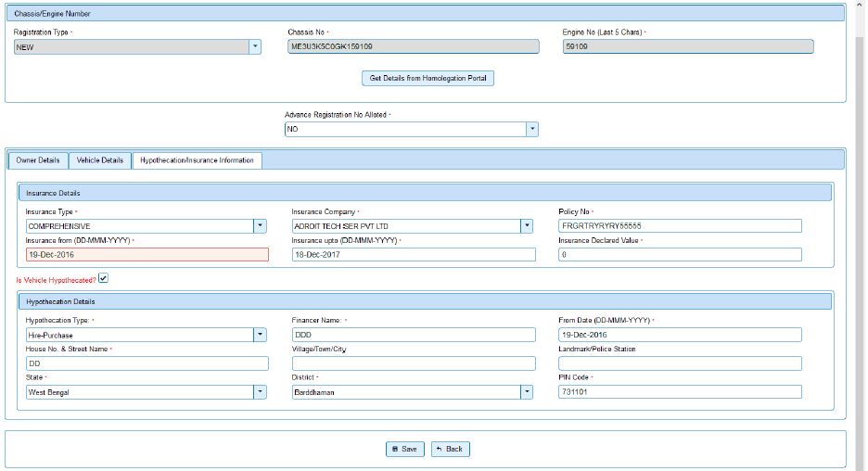Click the Back button
Screen dimensions: 868x471
(x=451, y=449)
